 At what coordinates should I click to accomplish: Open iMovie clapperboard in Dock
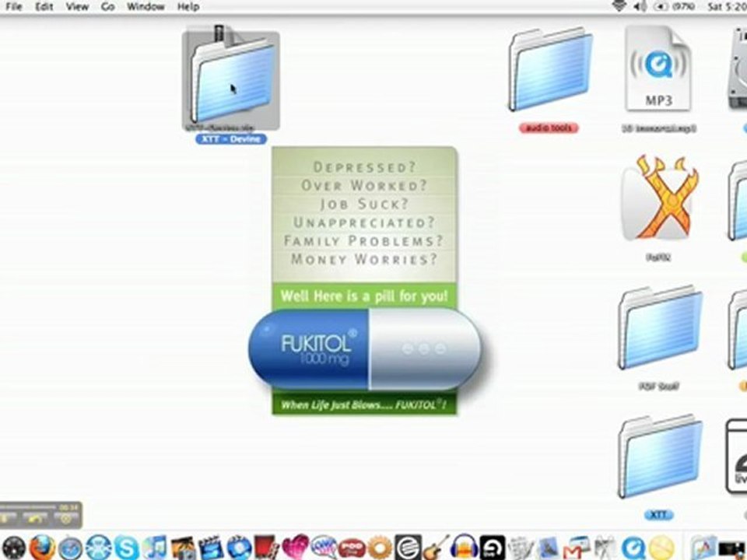click(x=211, y=548)
